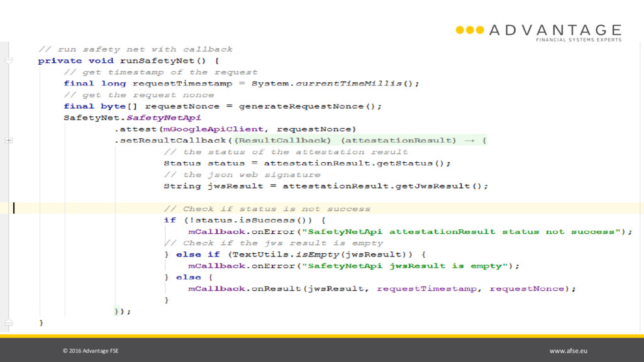Click the comment '// run safety net with callback'
Viewport: 644px width, 362px height.
[136, 49]
